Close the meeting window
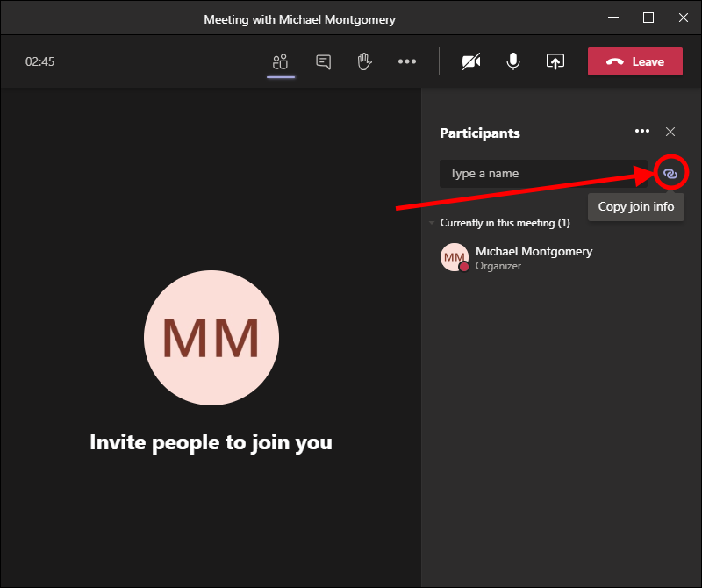The height and width of the screenshot is (588, 702). (x=684, y=18)
